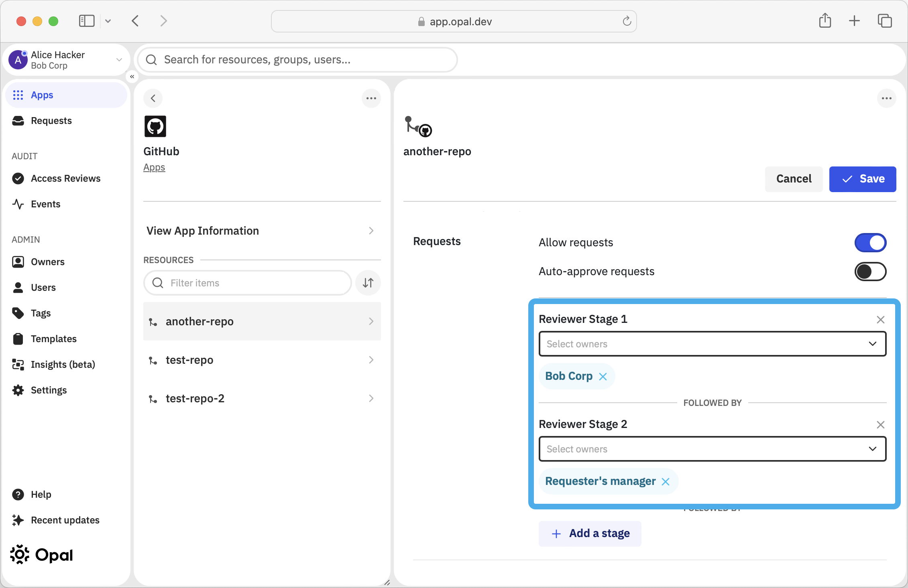The height and width of the screenshot is (588, 908).
Task: Collapse the sidebar with double-chevron button
Action: 132,77
